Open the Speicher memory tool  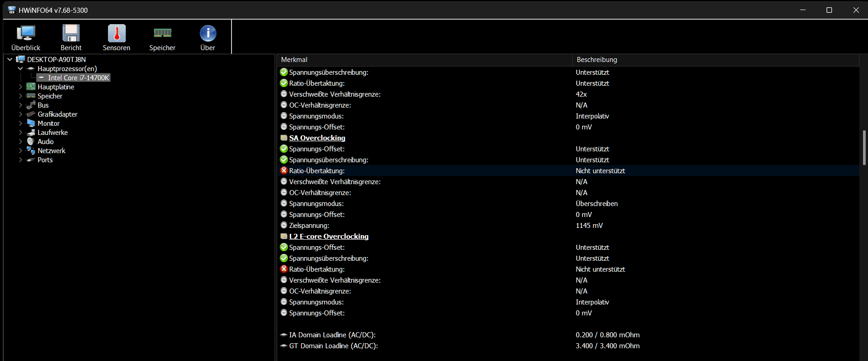tap(162, 37)
